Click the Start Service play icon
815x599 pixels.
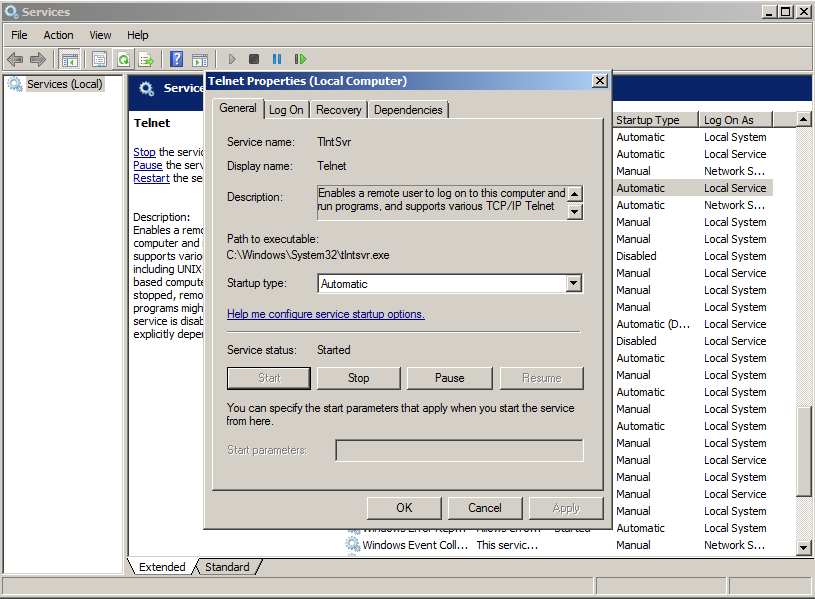pyautogui.click(x=232, y=59)
